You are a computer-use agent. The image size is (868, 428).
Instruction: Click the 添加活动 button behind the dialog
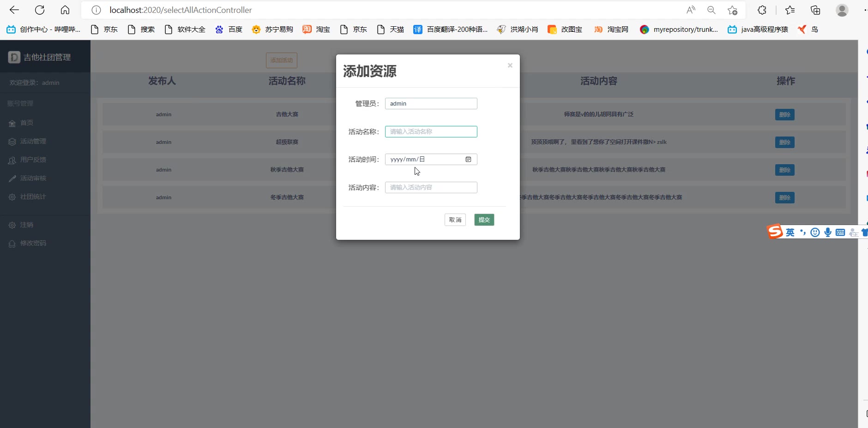pyautogui.click(x=282, y=60)
